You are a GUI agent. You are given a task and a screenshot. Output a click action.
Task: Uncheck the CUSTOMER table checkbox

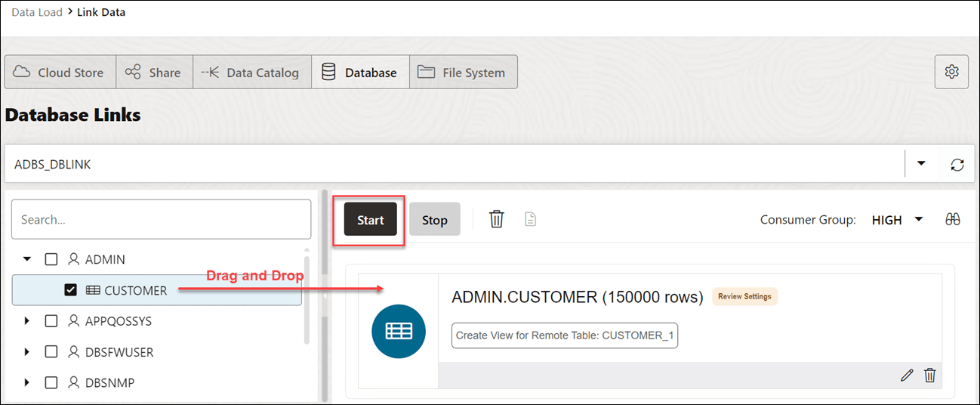tap(71, 290)
